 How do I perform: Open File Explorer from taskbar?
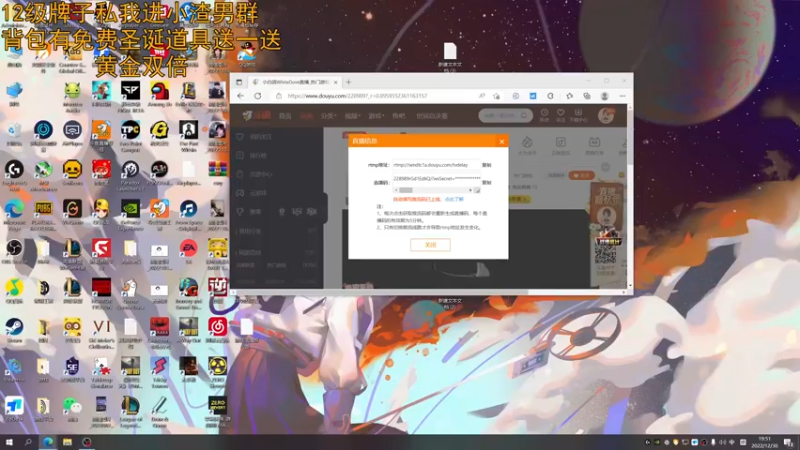(x=67, y=442)
